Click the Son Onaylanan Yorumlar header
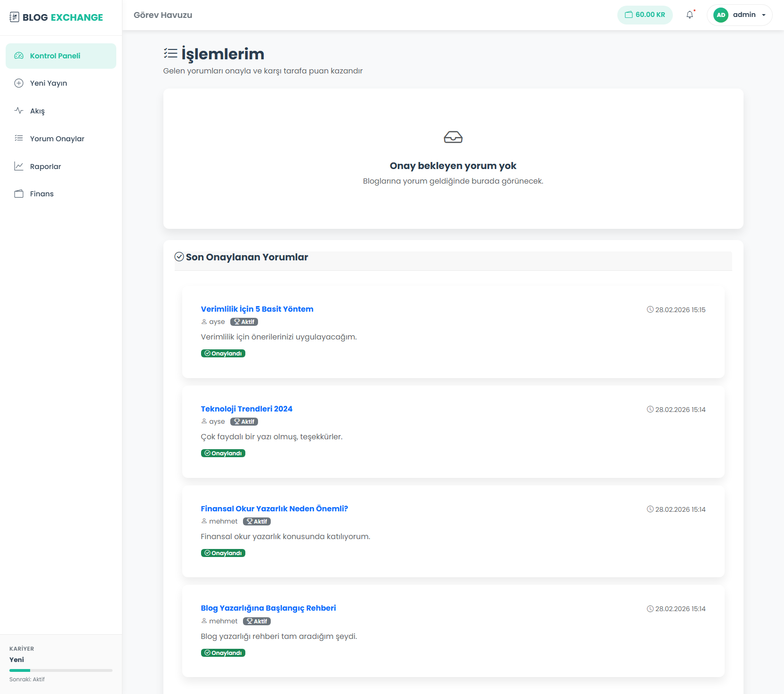Viewport: 784px width, 694px height. point(247,257)
